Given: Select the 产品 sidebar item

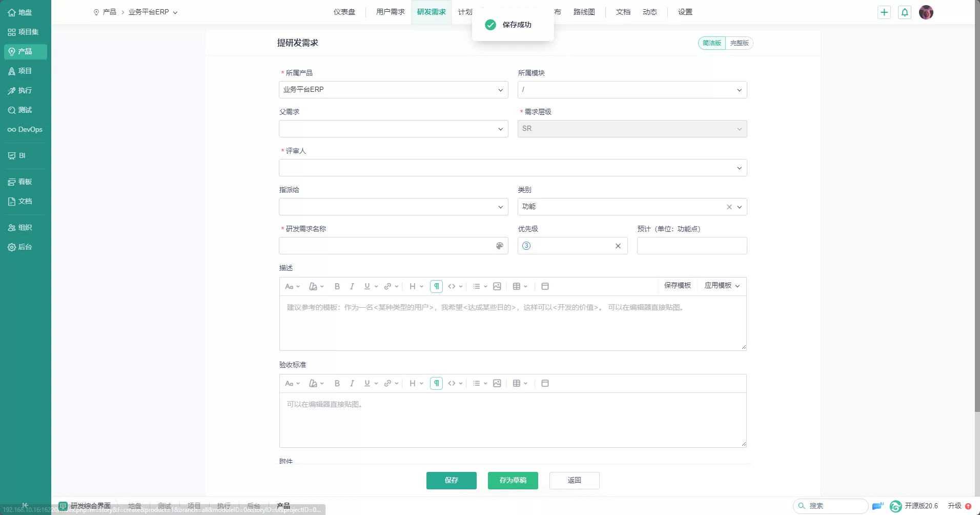Looking at the screenshot, I should (x=25, y=51).
